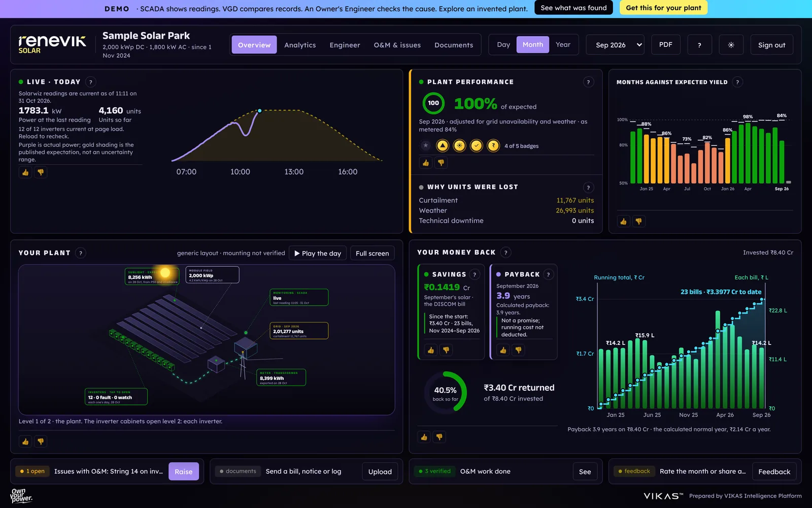Open plant view Full screen
The width and height of the screenshot is (812, 508).
point(372,253)
